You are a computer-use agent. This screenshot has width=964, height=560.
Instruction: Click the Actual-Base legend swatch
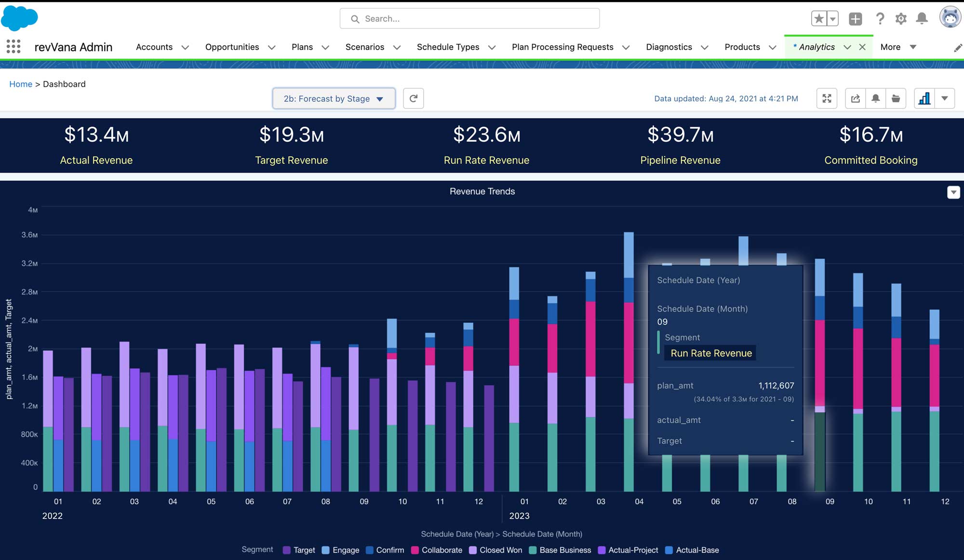click(x=669, y=550)
